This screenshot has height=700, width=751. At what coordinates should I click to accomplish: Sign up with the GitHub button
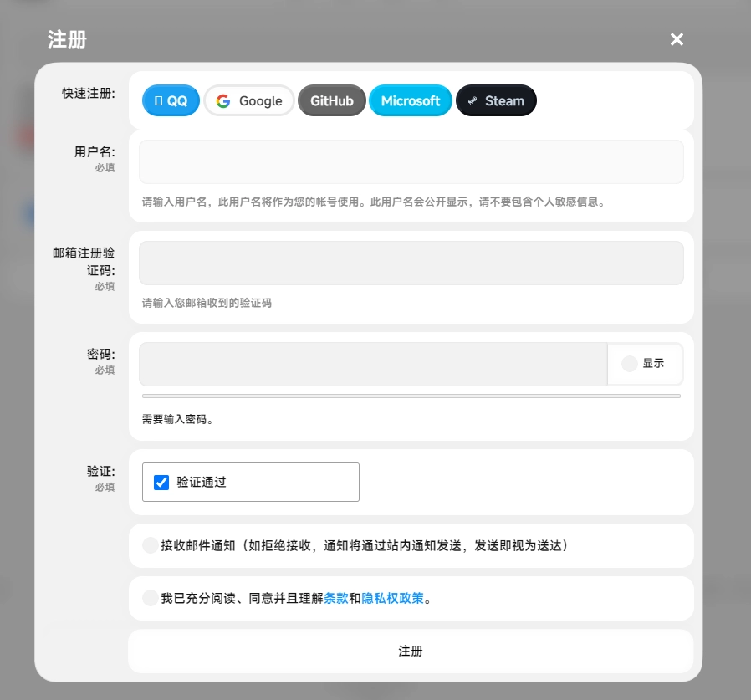(x=331, y=101)
